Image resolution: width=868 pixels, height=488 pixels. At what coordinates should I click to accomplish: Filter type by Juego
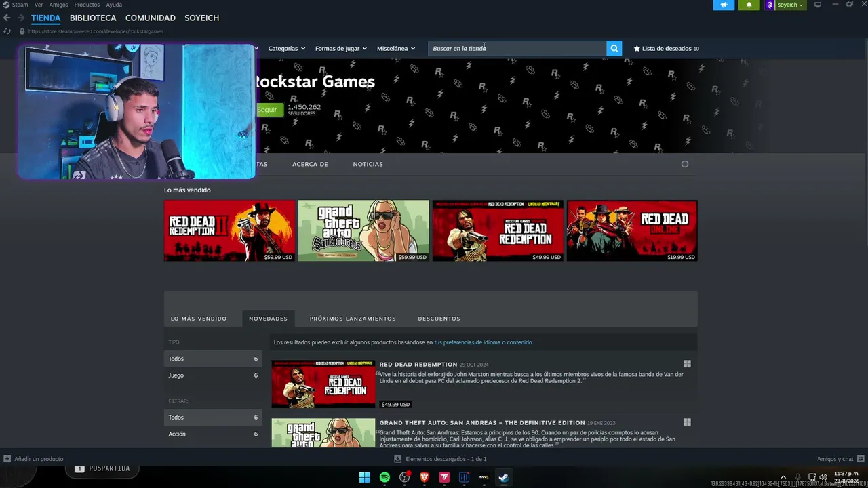click(213, 375)
